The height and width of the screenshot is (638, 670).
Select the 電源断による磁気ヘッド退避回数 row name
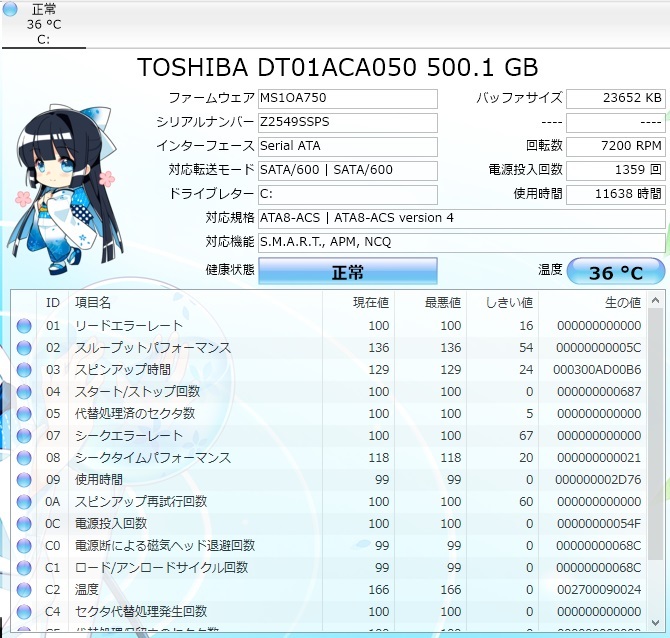pyautogui.click(x=165, y=546)
